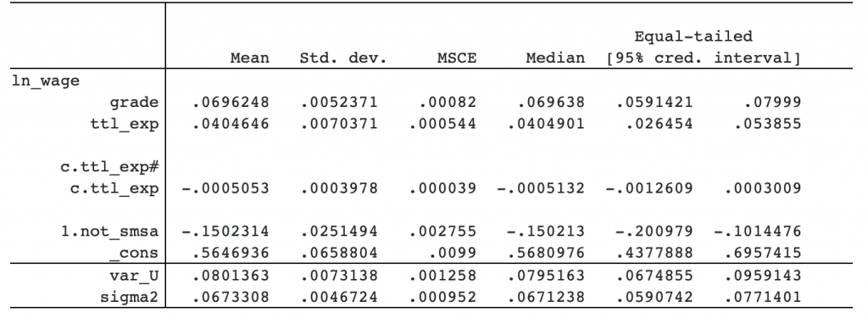The height and width of the screenshot is (324, 868).
Task: Click the Std. dev. column header
Action: [x=342, y=58]
